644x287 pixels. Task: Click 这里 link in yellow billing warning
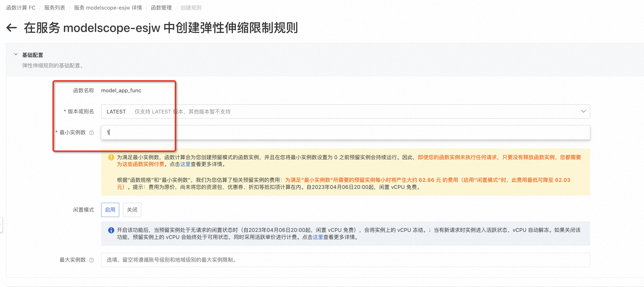[185, 164]
